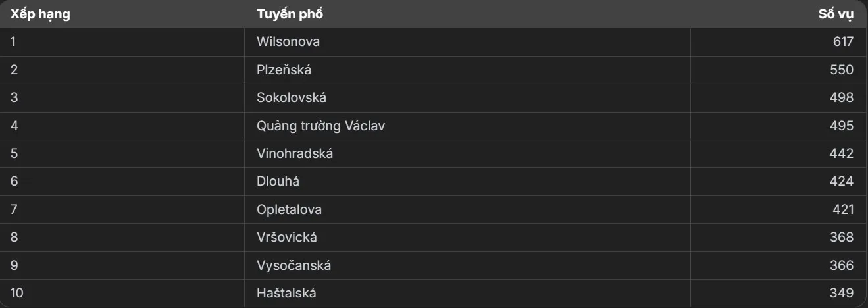This screenshot has height=308, width=868.
Task: Select the Haštalská street cell
Action: point(468,294)
